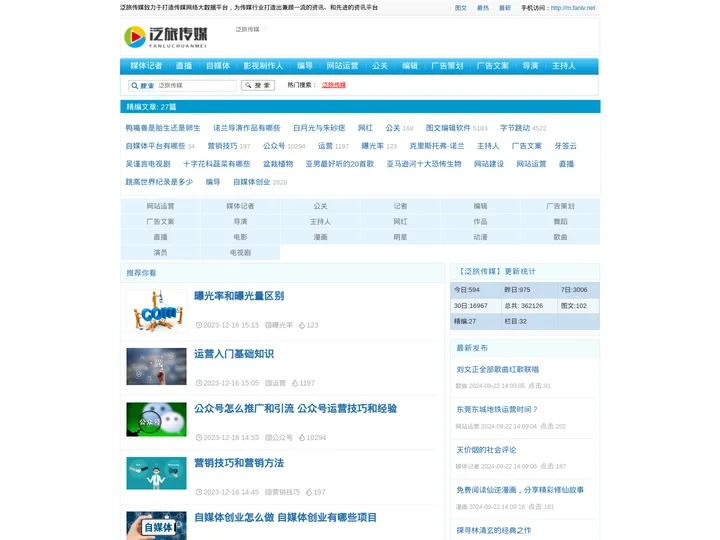The image size is (720, 540).
Task: Focus the search input field
Action: pyautogui.click(x=196, y=85)
